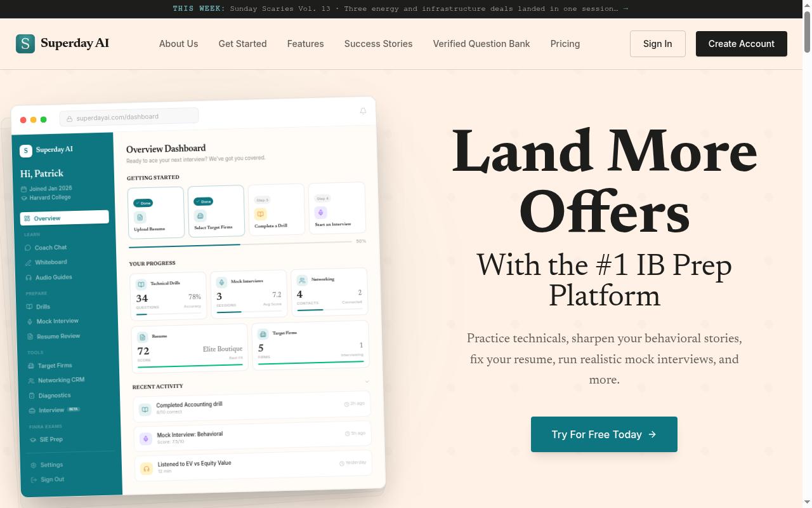The width and height of the screenshot is (812, 508).
Task: Click Try For Free Today button
Action: pos(604,434)
